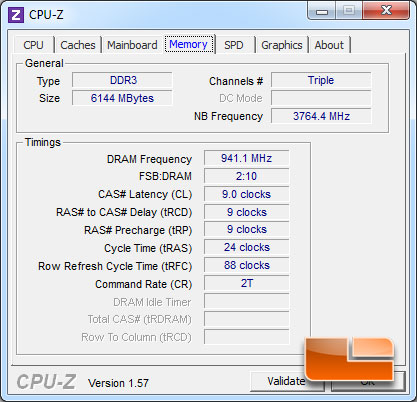Switch to the CPU tab
Screen dimensions: 417x402
point(33,45)
